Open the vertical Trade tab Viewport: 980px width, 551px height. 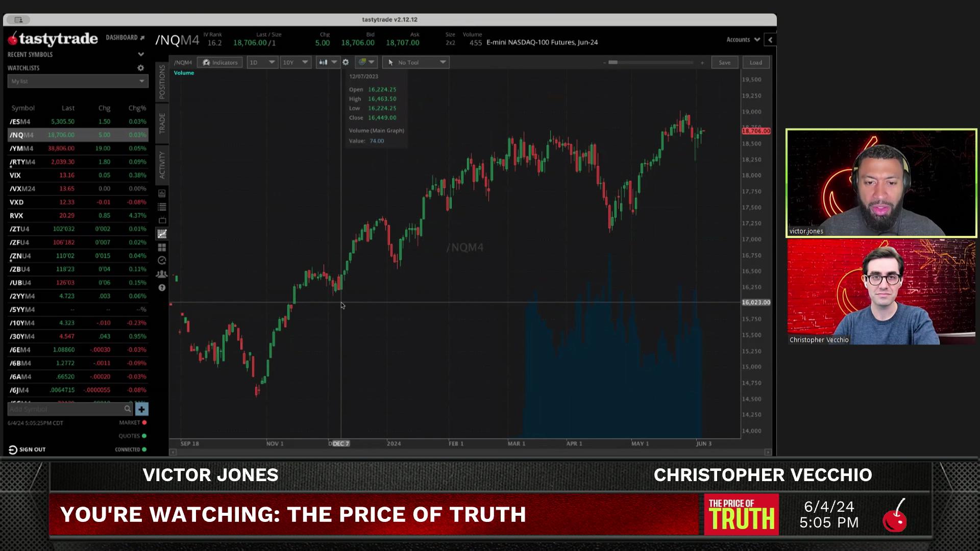(x=162, y=123)
